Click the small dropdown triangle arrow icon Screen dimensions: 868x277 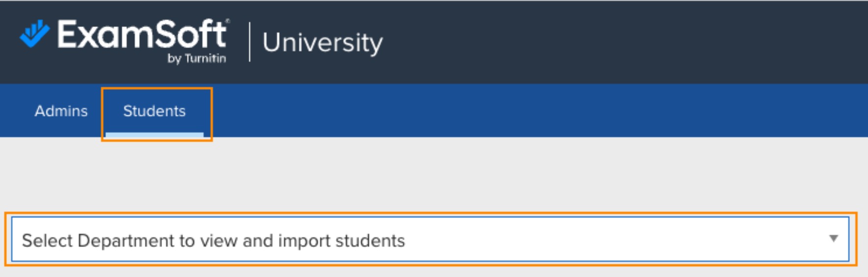[x=833, y=239]
